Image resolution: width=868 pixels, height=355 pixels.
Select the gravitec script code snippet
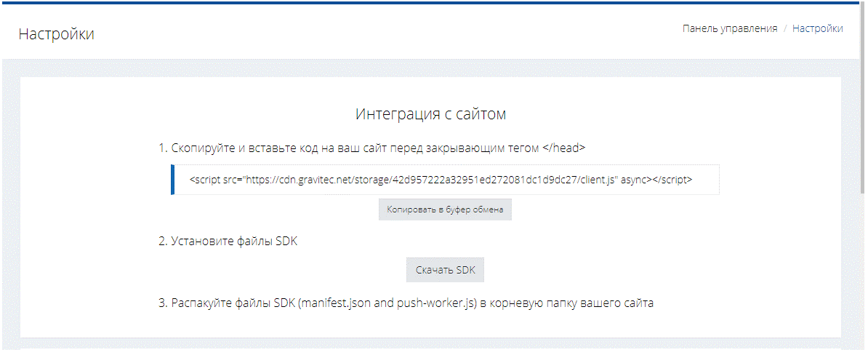tap(446, 180)
